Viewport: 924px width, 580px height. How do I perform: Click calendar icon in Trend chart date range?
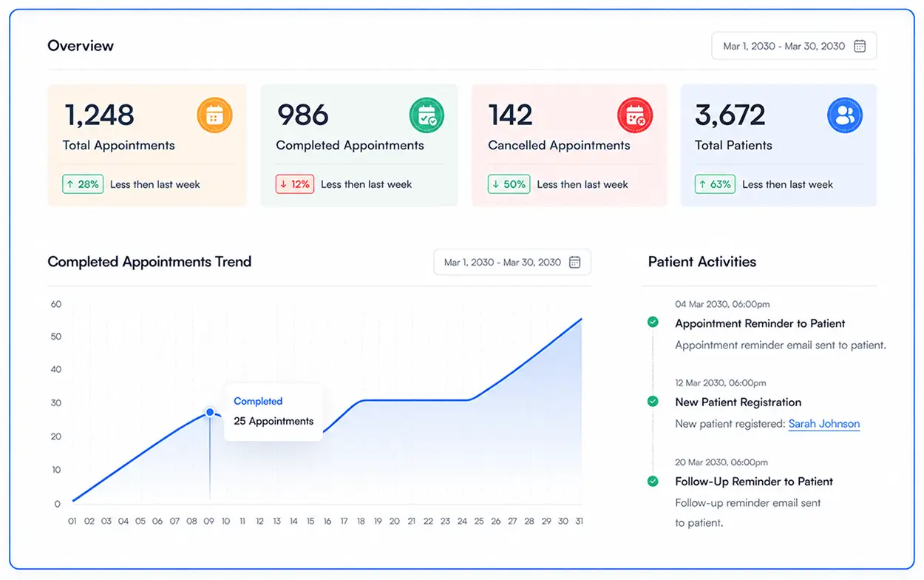coord(574,262)
